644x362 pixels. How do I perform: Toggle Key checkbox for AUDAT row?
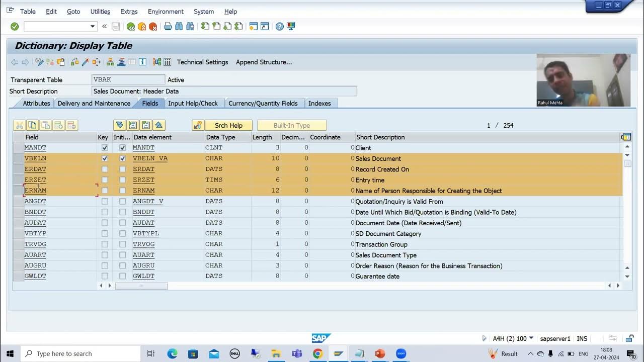pyautogui.click(x=105, y=223)
